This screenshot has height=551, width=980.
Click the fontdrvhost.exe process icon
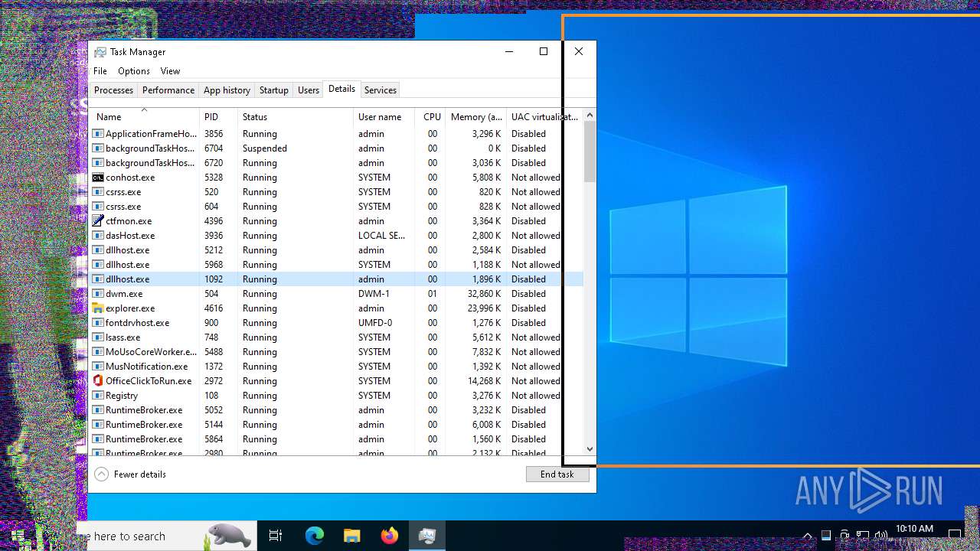point(98,323)
